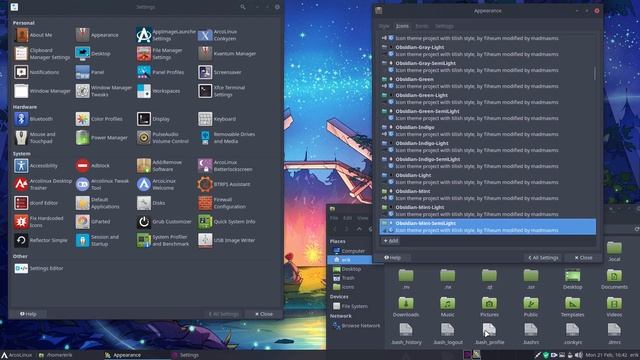Open Kvantum Manager

pyautogui.click(x=227, y=53)
